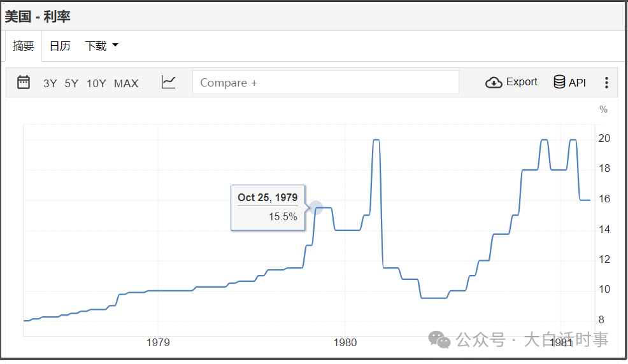The width and height of the screenshot is (628, 364).
Task: Select the 5Y time range
Action: (71, 83)
